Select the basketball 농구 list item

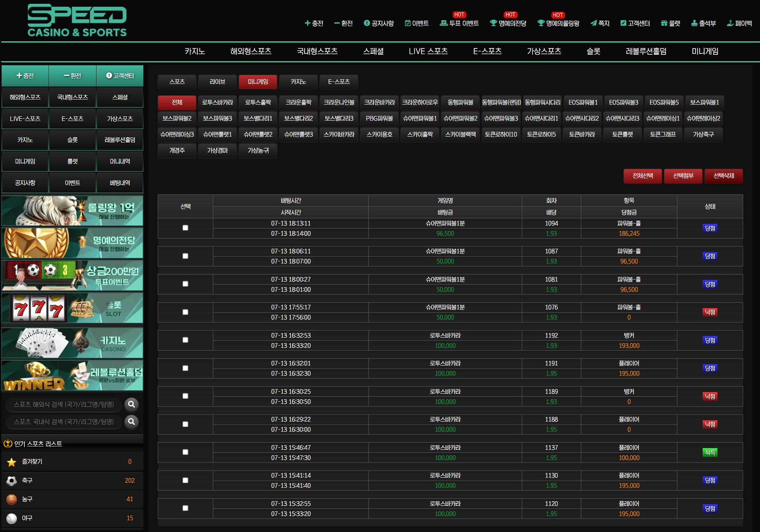click(72, 499)
